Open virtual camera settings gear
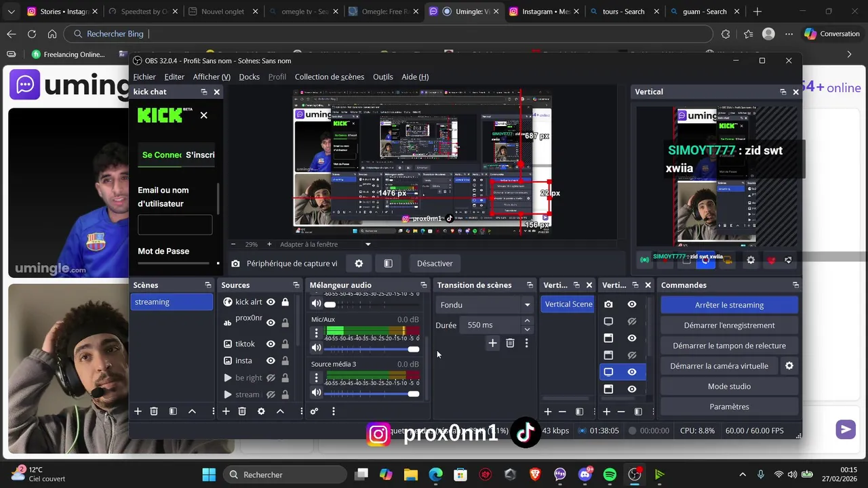868x488 pixels. [789, 366]
